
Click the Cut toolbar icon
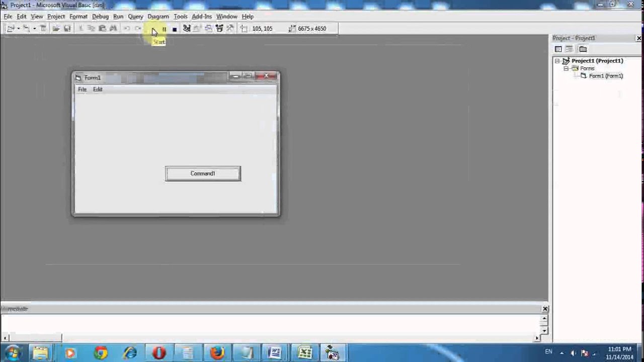coord(80,29)
